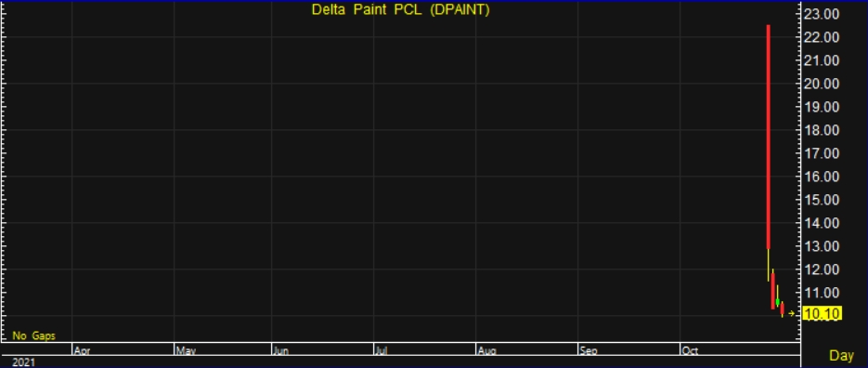Viewport: 868px width, 368px height.
Task: Click the Jul month label on time axis
Action: coord(382,350)
